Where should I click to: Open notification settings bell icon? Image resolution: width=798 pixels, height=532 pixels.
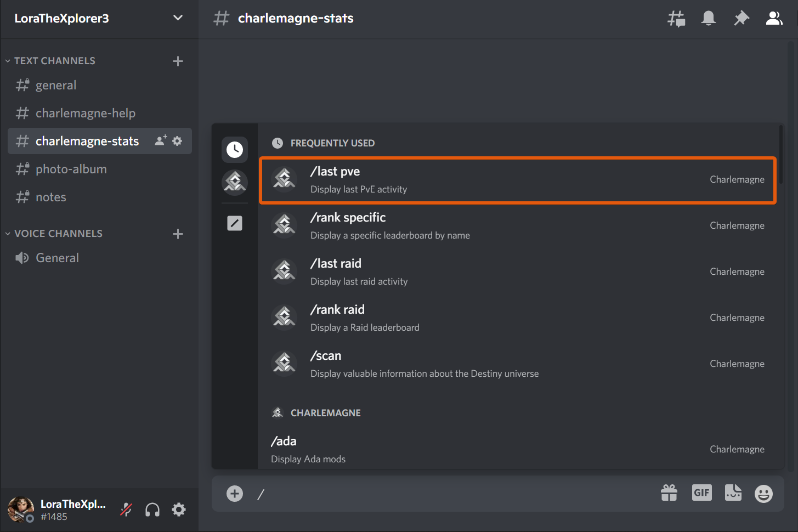709,19
